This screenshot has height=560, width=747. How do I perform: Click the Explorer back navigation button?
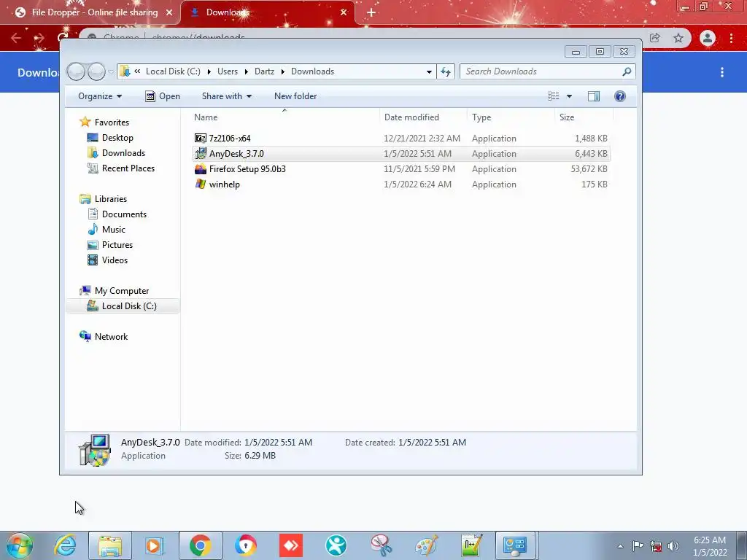76,71
